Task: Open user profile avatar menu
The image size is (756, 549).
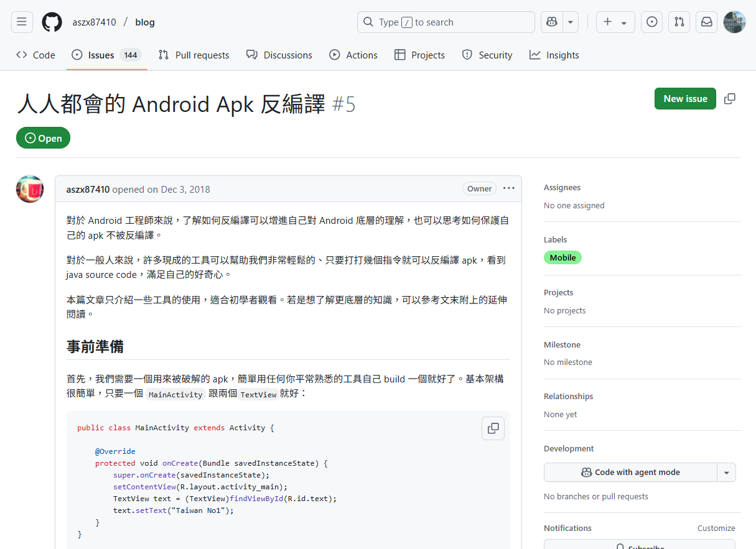Action: point(734,22)
